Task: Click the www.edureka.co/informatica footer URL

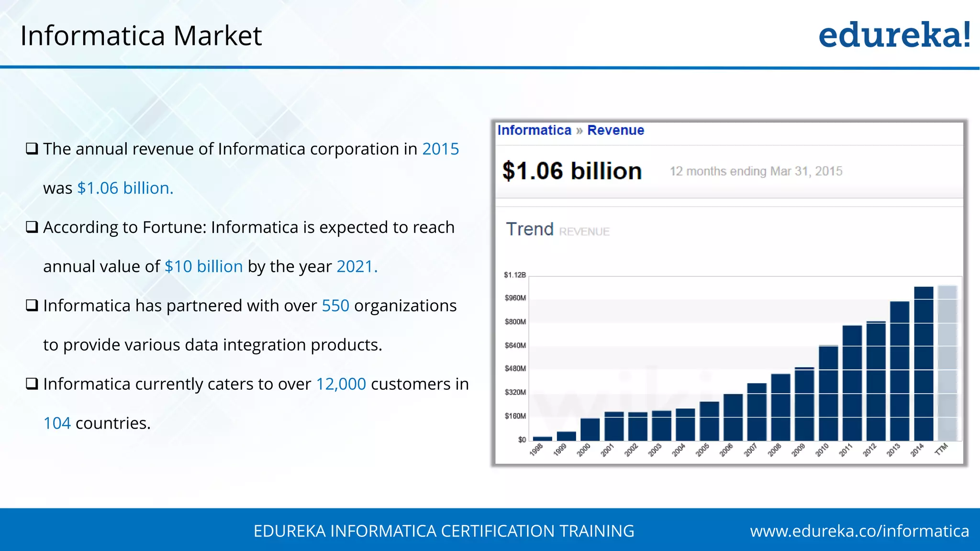Action: (859, 531)
